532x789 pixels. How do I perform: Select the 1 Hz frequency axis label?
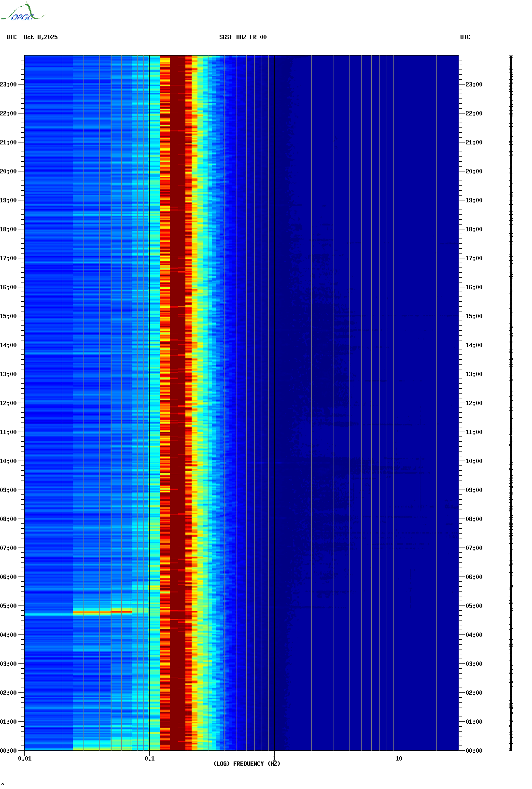pyautogui.click(x=274, y=759)
